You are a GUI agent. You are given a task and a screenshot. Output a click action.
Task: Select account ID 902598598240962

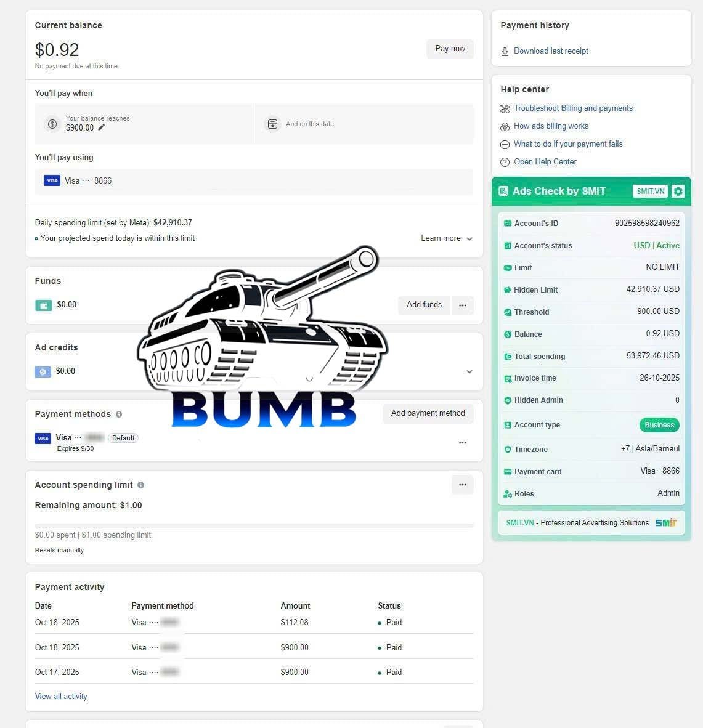click(x=647, y=224)
